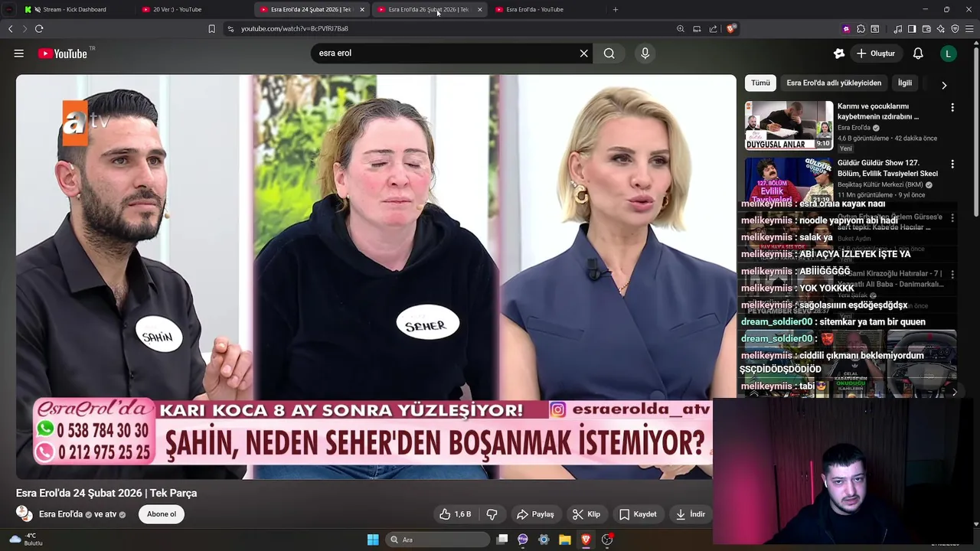The width and height of the screenshot is (980, 551).
Task: Go to the YouTube home logo
Action: click(62, 54)
